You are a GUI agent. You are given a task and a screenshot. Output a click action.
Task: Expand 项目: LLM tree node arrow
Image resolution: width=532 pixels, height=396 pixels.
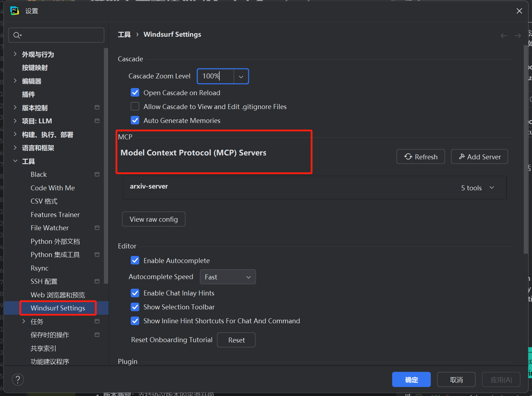15,121
